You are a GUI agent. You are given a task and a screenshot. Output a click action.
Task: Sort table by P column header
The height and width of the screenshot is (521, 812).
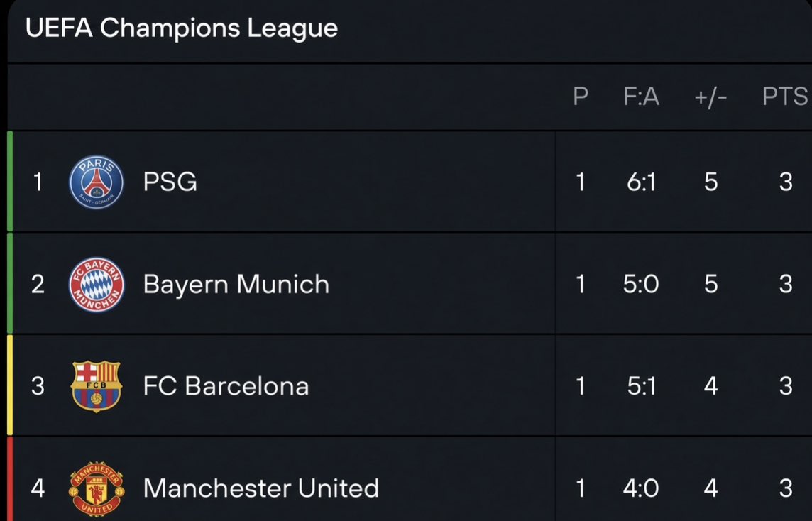[x=581, y=97]
